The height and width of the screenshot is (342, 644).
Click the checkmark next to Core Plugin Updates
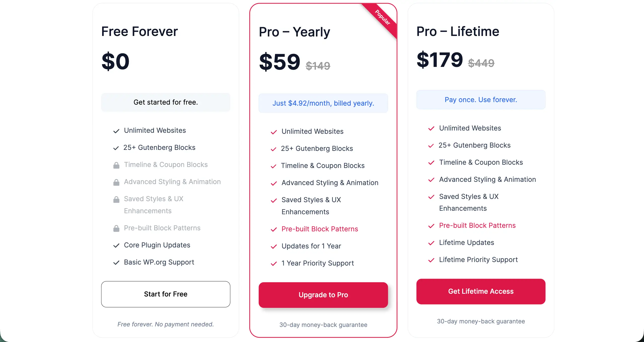click(116, 246)
